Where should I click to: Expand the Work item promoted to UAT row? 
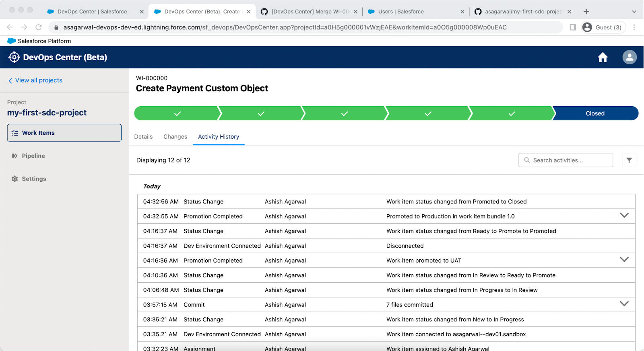(x=624, y=260)
